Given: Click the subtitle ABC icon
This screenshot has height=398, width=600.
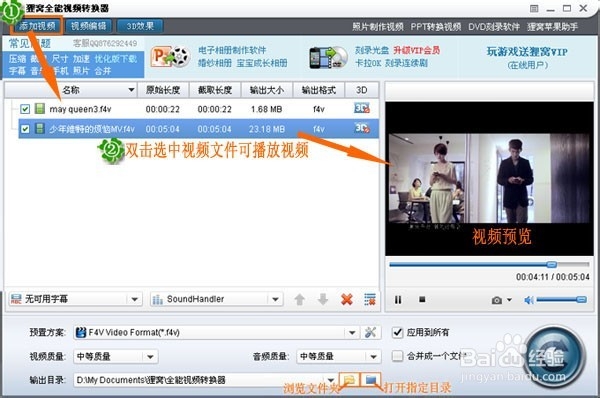Looking at the screenshot, I should coord(16,299).
